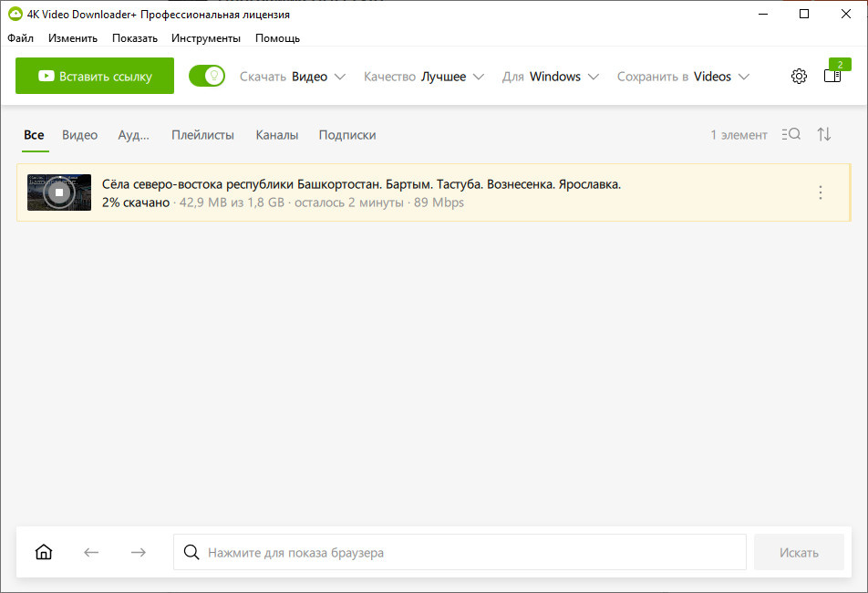Click the sort order icon
The image size is (868, 593).
click(823, 134)
